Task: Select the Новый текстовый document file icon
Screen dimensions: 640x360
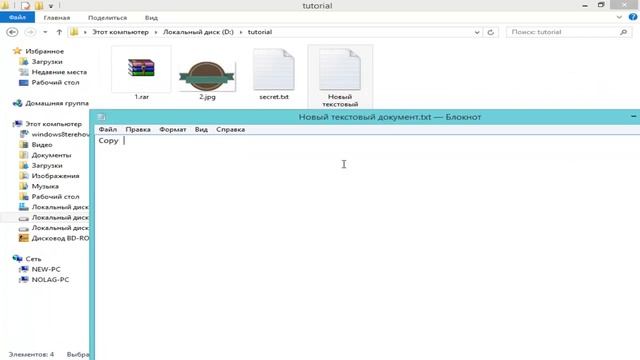Action: (340, 69)
